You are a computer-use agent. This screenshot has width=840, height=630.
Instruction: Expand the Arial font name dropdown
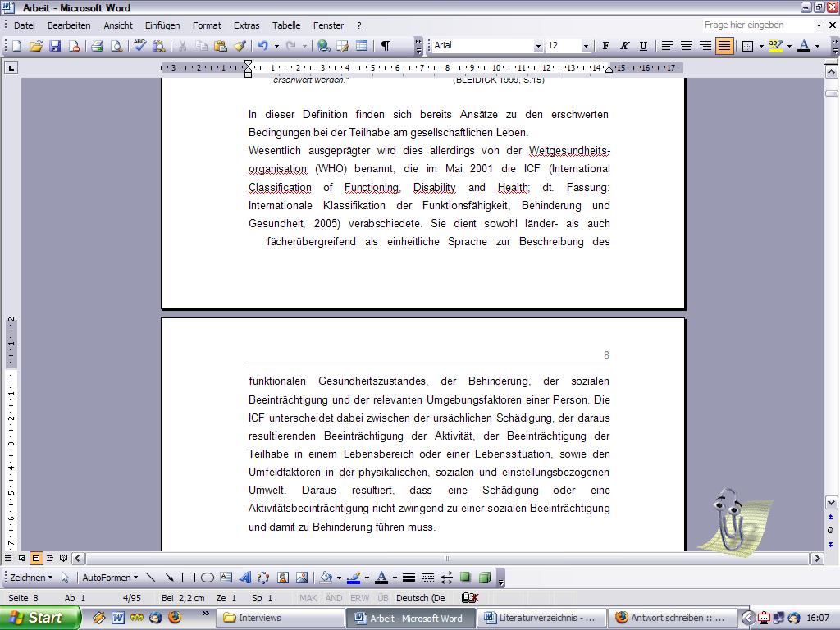coord(538,46)
